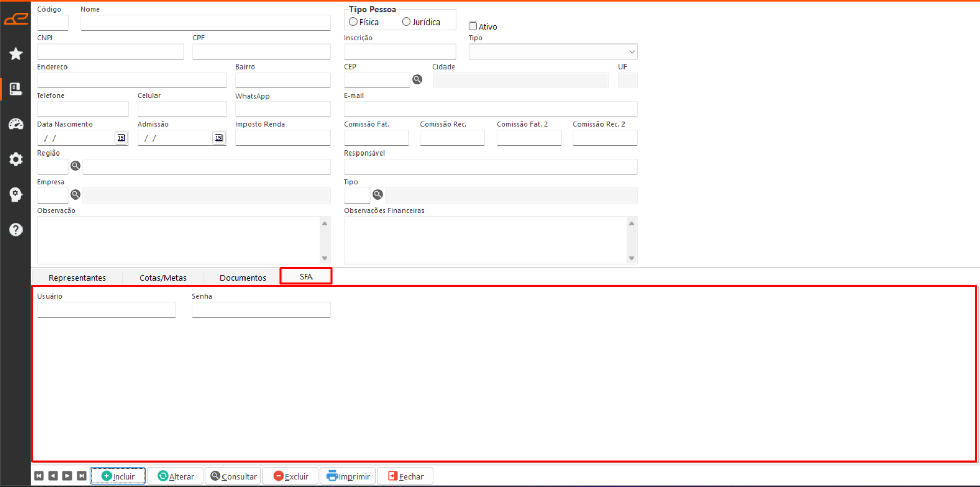This screenshot has width=980, height=487.
Task: Click the Usuário input field
Action: [x=106, y=310]
